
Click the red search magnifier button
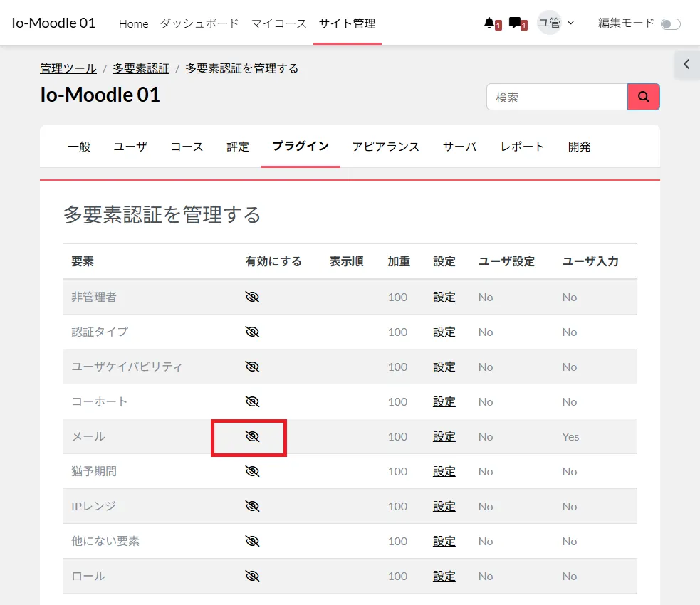(x=643, y=97)
